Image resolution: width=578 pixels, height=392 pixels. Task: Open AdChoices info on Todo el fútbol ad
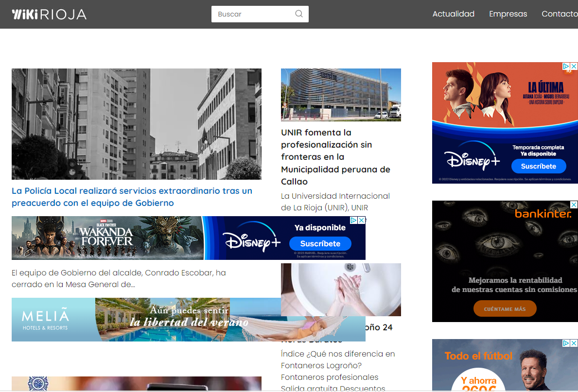566,343
